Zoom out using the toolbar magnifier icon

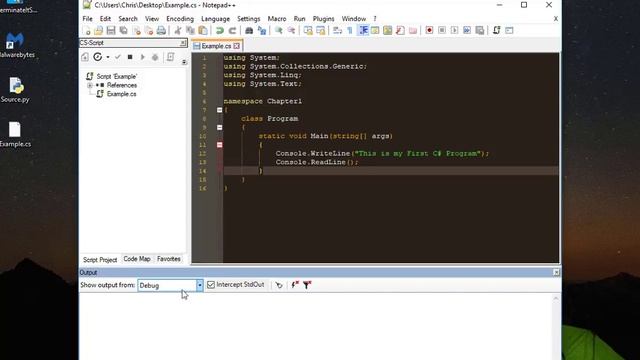(291, 31)
